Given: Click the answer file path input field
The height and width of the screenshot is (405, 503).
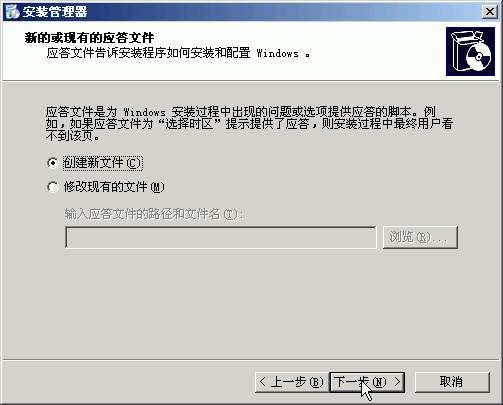Looking at the screenshot, I should point(221,237).
